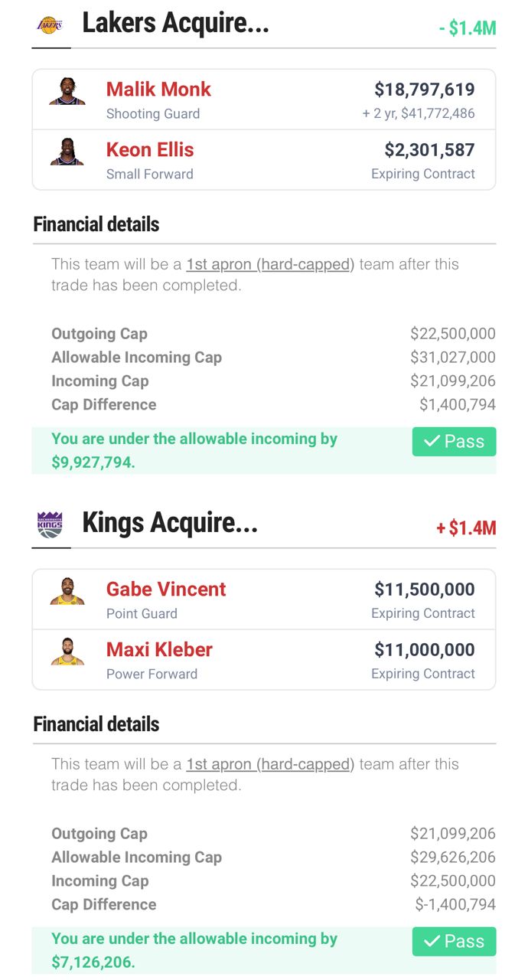
Task: Click Lakers' 1st apron (hard-capped) link
Action: pos(270,265)
